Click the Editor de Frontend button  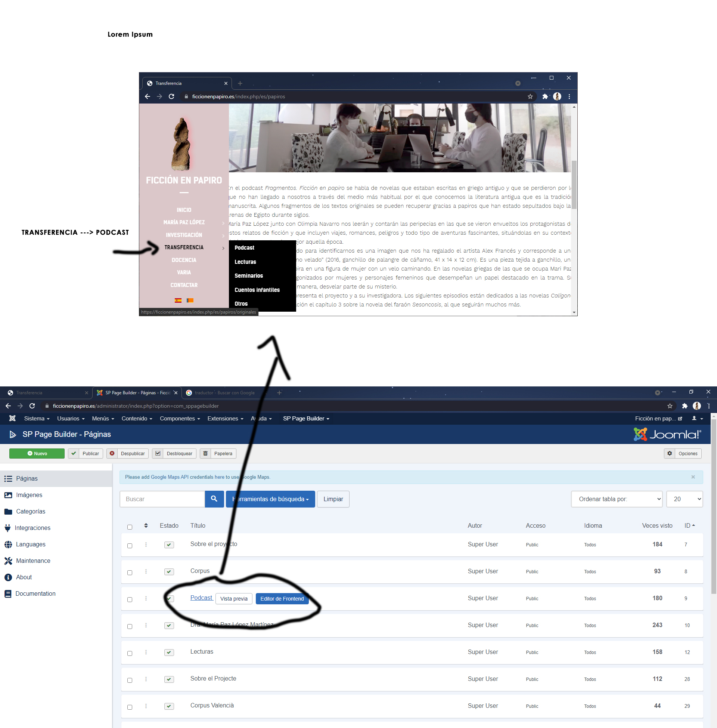[x=282, y=598]
